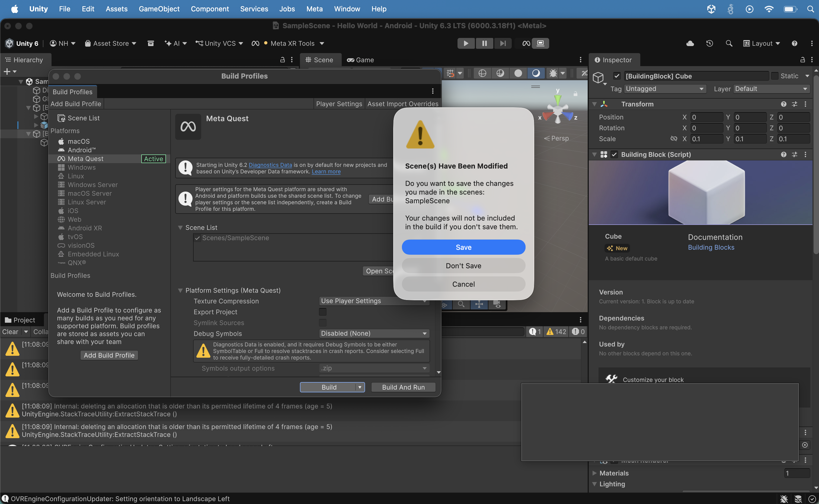Image resolution: width=819 pixels, height=504 pixels.
Task: Toggle the Scene debug bug icon
Action: tap(553, 73)
